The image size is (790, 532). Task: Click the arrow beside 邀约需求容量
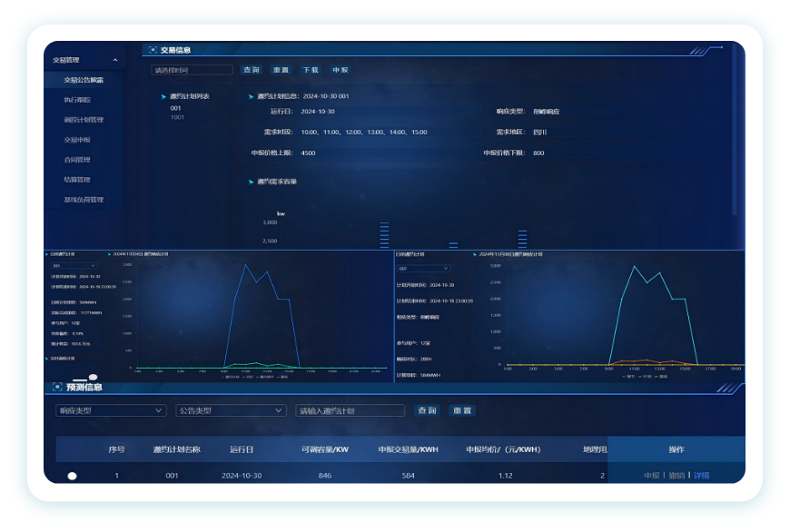[x=251, y=182]
